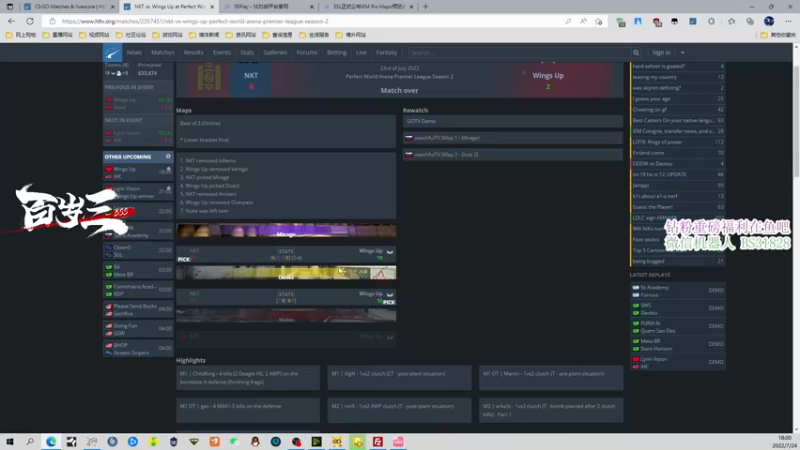
Task: Open the red FileZilla taskbar icon
Action: coord(378,441)
